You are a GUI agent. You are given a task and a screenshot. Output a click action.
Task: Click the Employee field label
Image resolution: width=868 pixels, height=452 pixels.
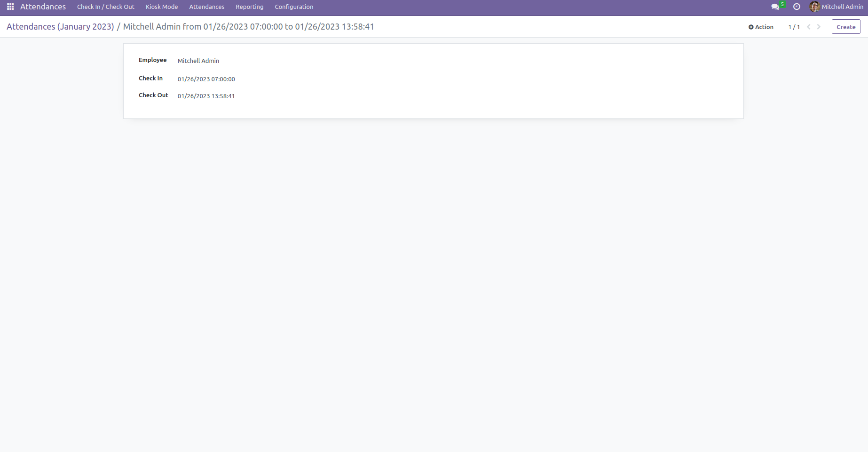pos(153,60)
